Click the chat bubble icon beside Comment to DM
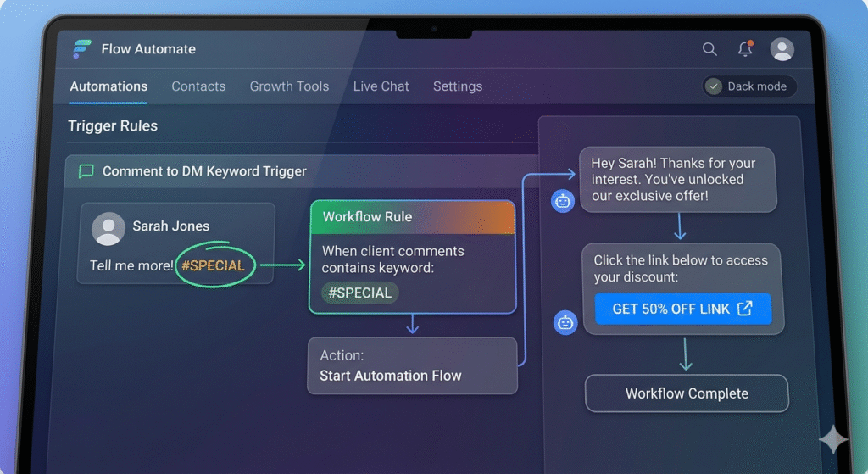The height and width of the screenshot is (474, 868). [x=86, y=171]
